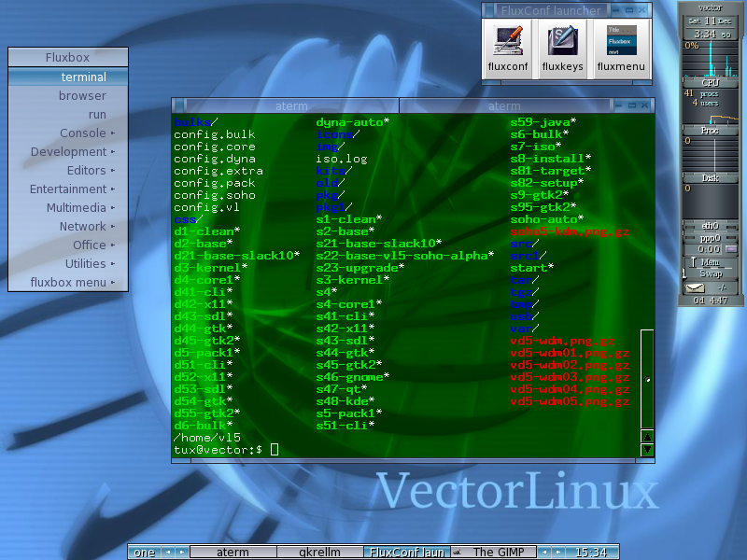Open the fluxkeys key editor
Screen dimensions: 747x560
click(562, 49)
